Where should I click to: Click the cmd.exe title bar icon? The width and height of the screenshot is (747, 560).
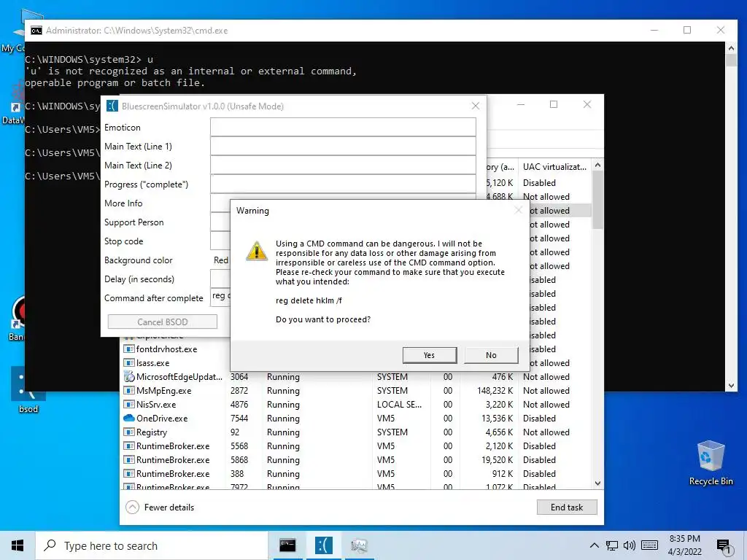[x=36, y=31]
